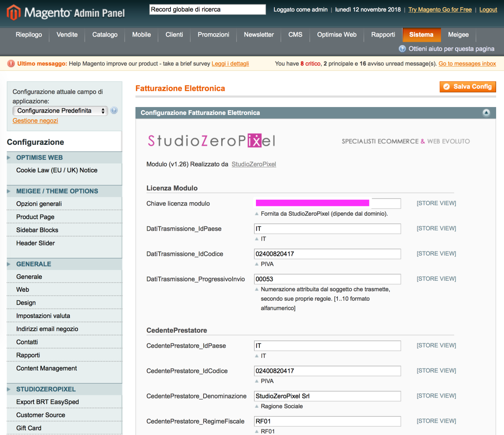
Task: Click the Licenza Modulo section heading
Action: pyautogui.click(x=172, y=188)
